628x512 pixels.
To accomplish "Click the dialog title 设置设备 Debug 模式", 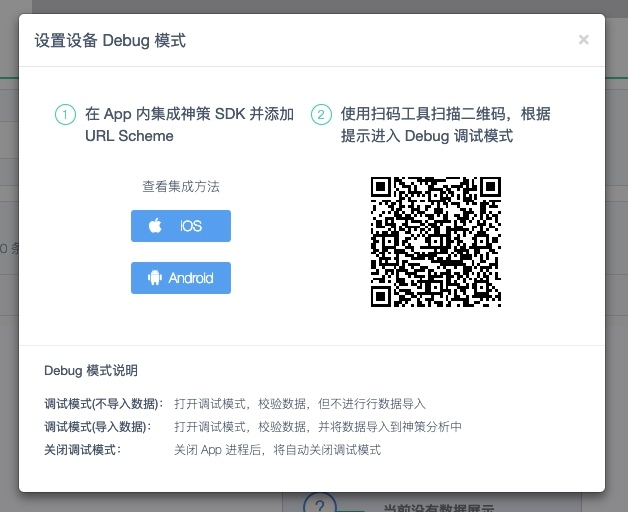I will click(110, 41).
